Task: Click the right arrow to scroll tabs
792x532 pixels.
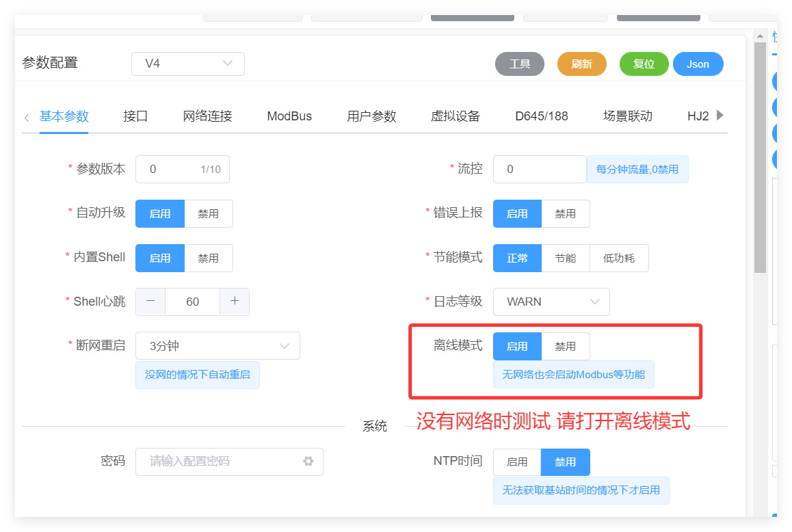Action: click(720, 116)
